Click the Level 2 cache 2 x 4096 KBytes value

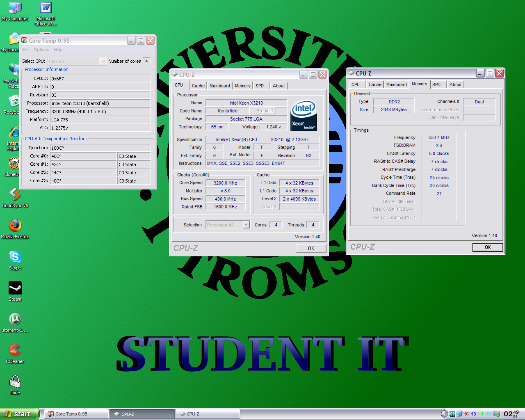tap(299, 199)
